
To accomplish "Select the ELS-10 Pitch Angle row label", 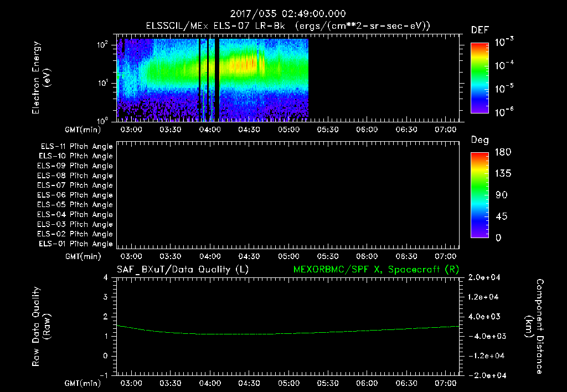I will coord(76,156).
